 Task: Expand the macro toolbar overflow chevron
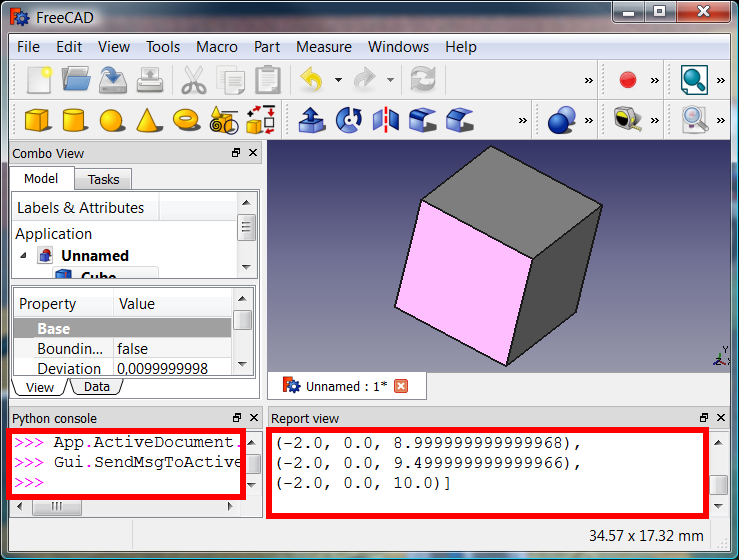coord(655,80)
